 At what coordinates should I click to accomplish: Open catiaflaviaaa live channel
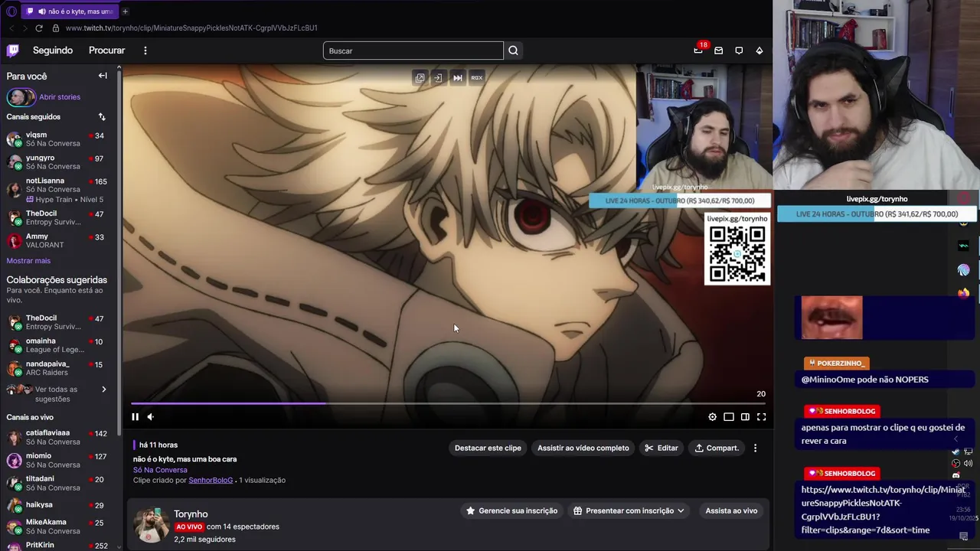pyautogui.click(x=60, y=437)
